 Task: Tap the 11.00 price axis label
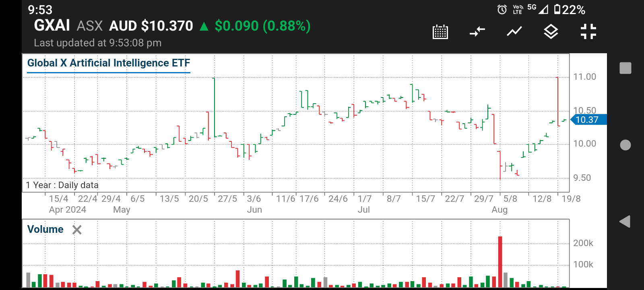point(585,77)
